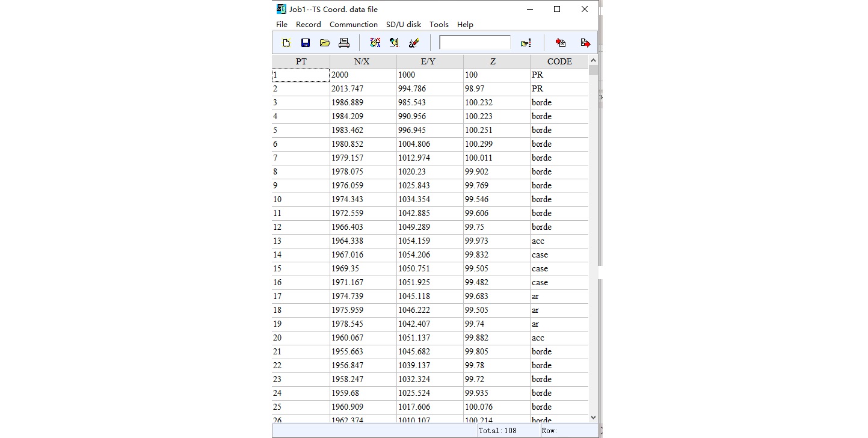
Task: Create a new file with the New icon
Action: click(286, 43)
